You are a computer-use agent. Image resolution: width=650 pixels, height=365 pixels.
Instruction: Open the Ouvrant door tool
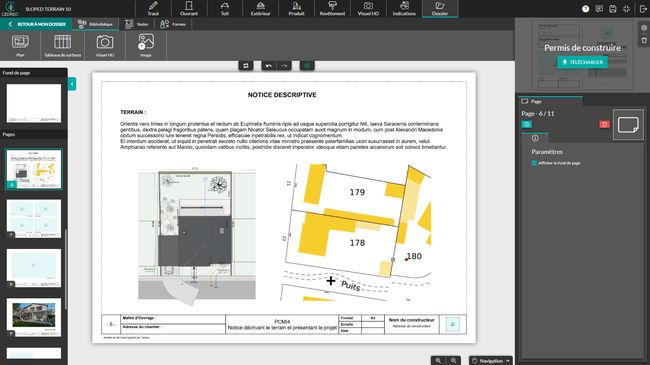click(189, 8)
